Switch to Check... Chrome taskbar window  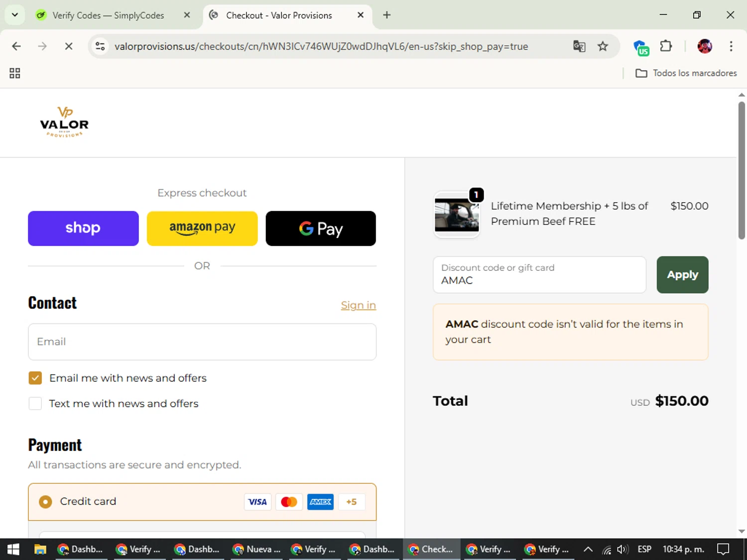point(431,550)
